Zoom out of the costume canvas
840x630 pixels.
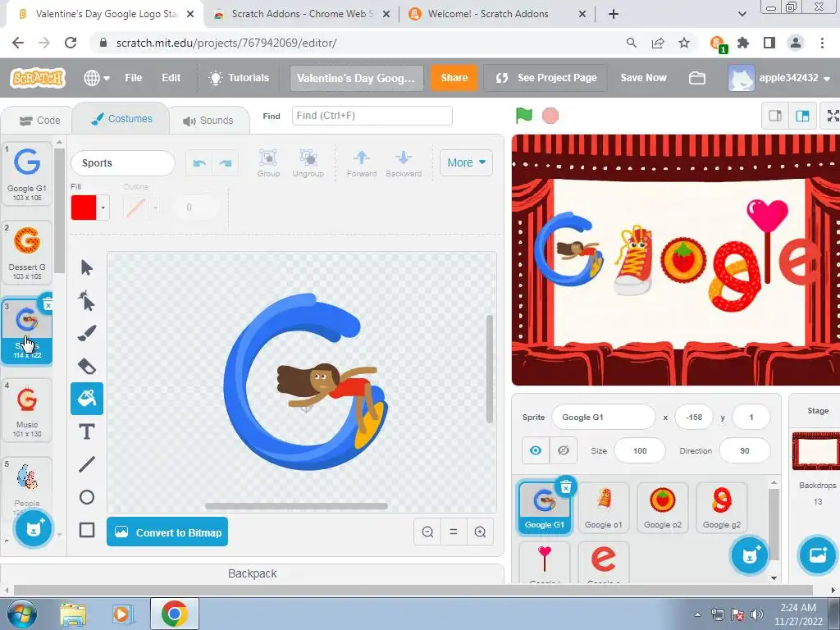pos(427,532)
